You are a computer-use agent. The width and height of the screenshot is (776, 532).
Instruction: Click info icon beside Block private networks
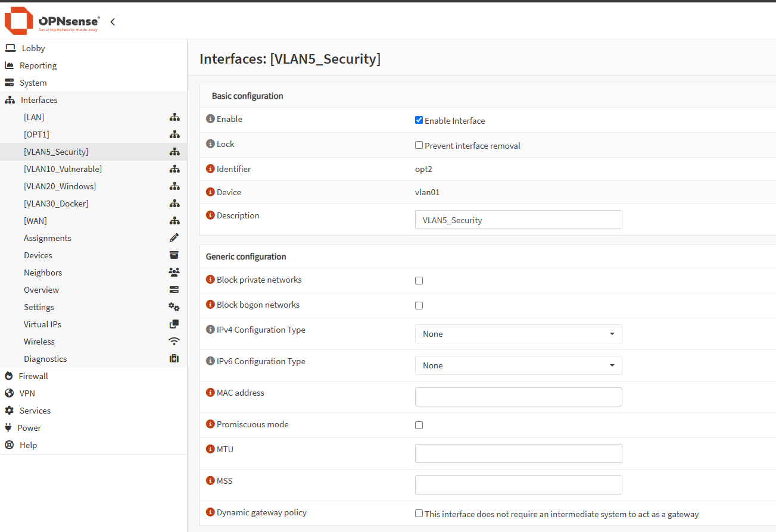[x=210, y=280]
